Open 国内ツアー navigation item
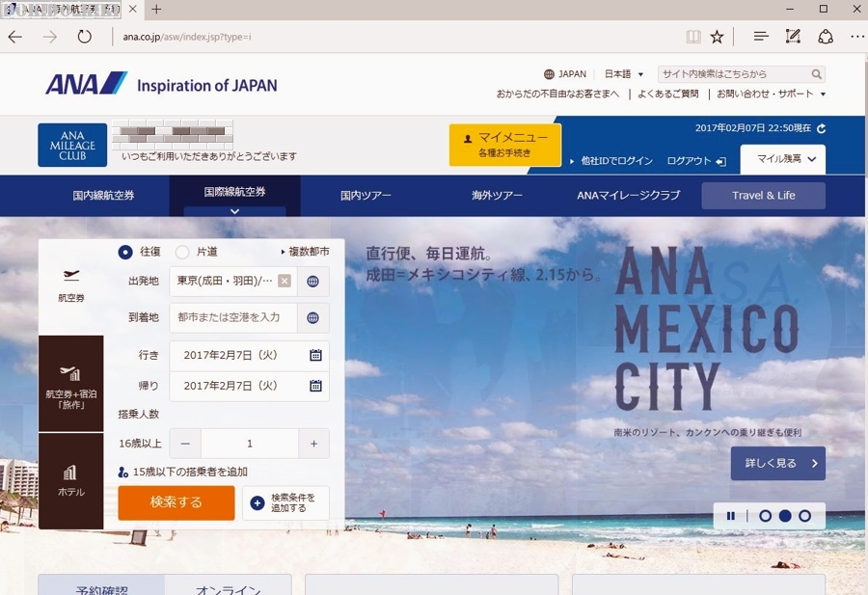Image resolution: width=868 pixels, height=595 pixels. (x=366, y=196)
